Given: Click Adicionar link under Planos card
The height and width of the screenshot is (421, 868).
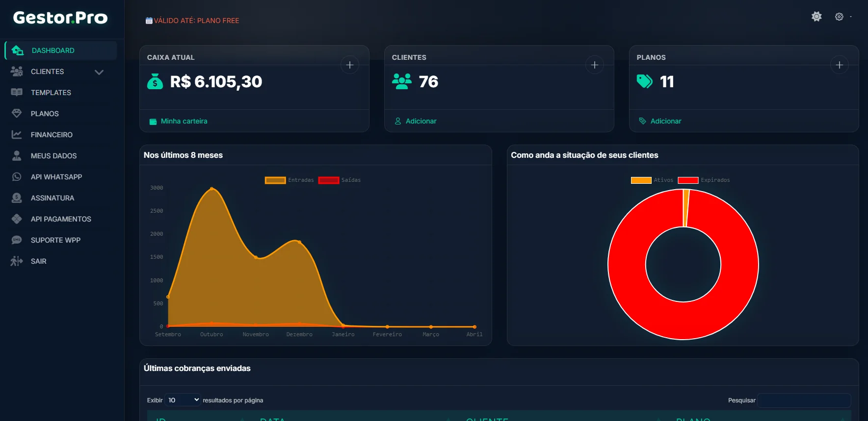Looking at the screenshot, I should (665, 121).
